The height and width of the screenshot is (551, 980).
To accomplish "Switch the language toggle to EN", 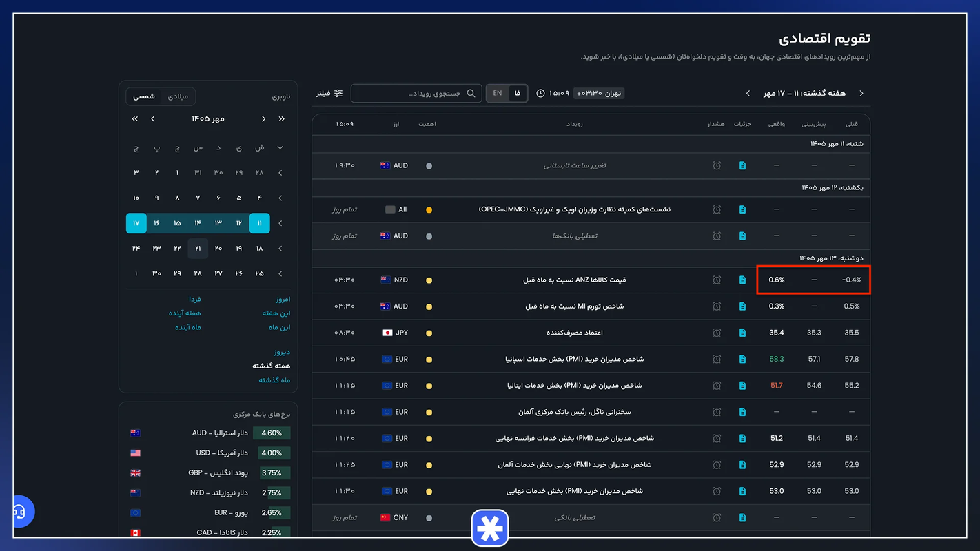I will [497, 93].
